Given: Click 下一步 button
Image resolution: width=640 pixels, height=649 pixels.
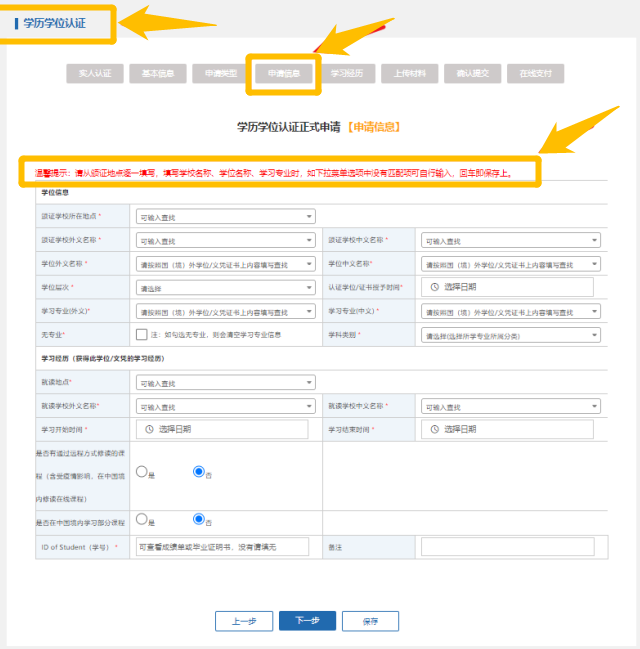Looking at the screenshot, I should (307, 621).
